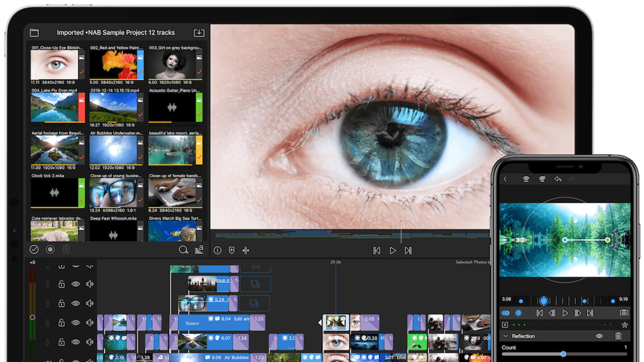Tap the master volume fader knob
Viewport: 644px width, 362px height.
coord(33,317)
